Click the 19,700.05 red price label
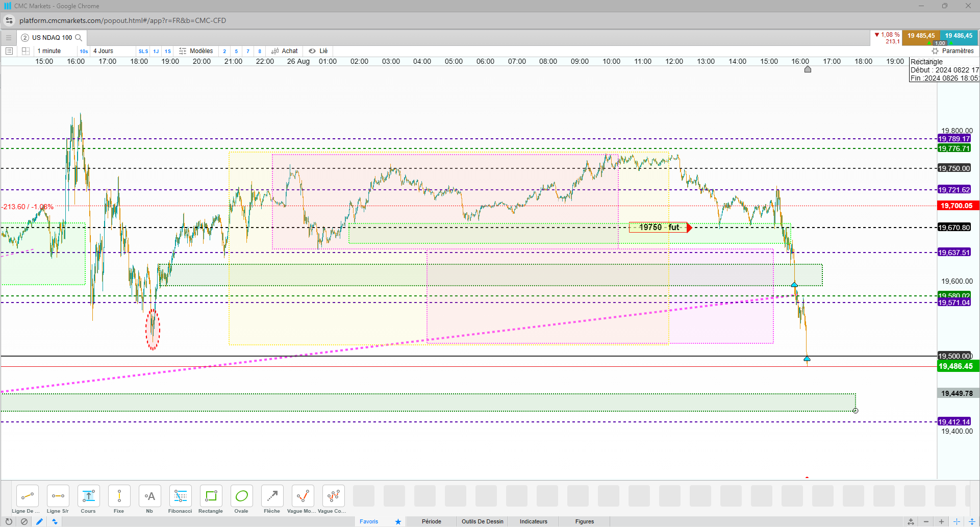The height and width of the screenshot is (527, 980). coord(957,206)
